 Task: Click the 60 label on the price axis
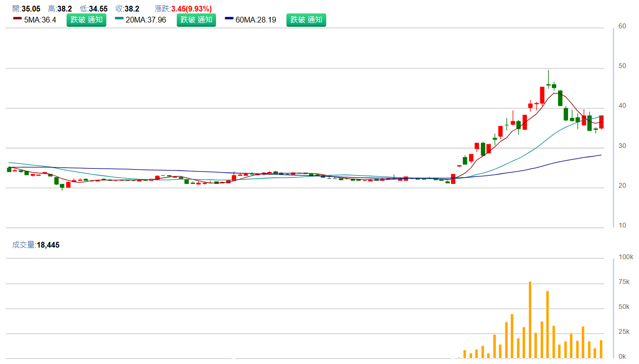[x=622, y=26]
